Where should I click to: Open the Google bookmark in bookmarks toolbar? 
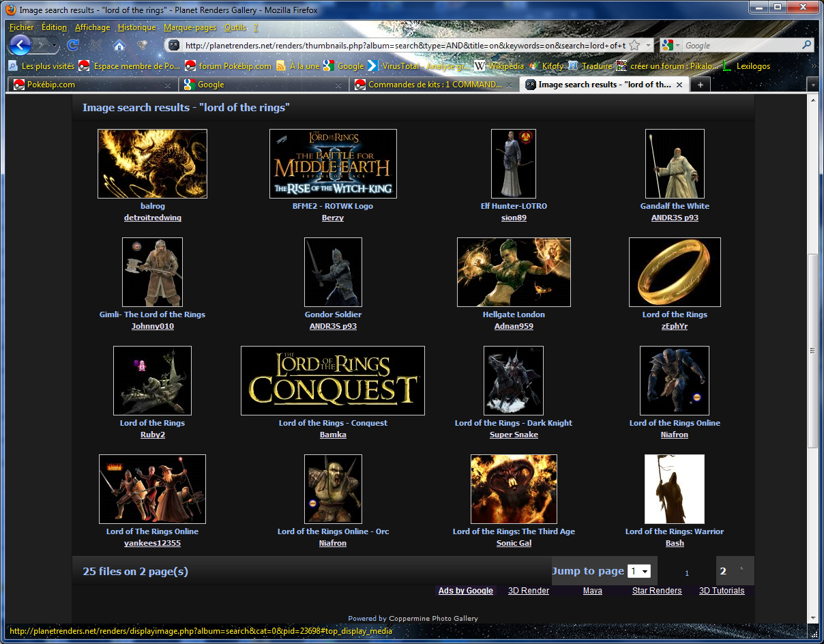[344, 66]
